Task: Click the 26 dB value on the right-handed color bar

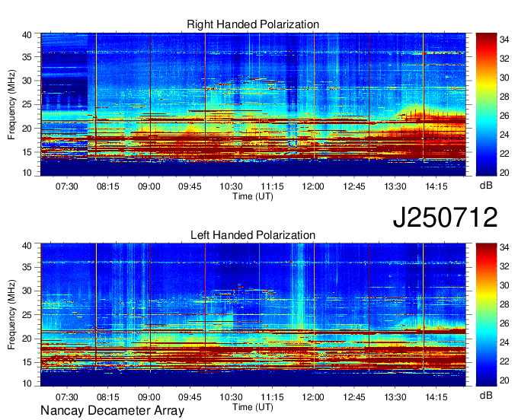Action: (x=504, y=116)
